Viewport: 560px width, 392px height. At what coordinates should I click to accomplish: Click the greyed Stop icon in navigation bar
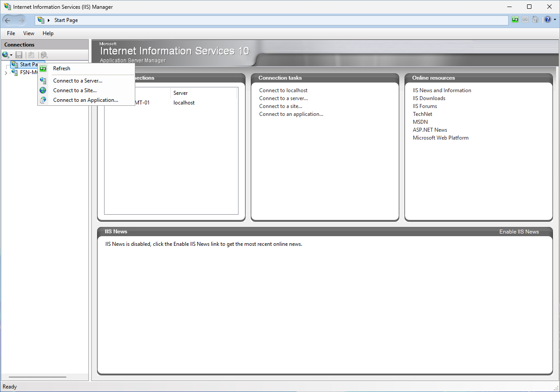click(525, 20)
